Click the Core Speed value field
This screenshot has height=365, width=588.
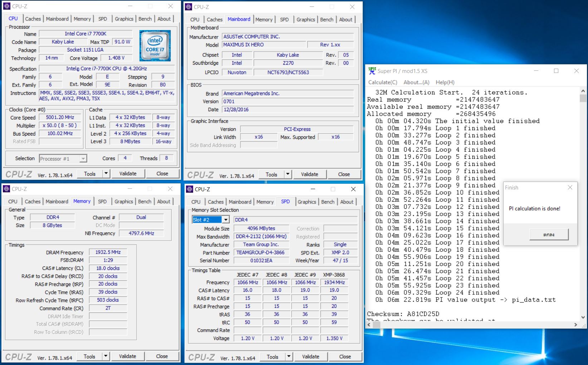tap(60, 117)
